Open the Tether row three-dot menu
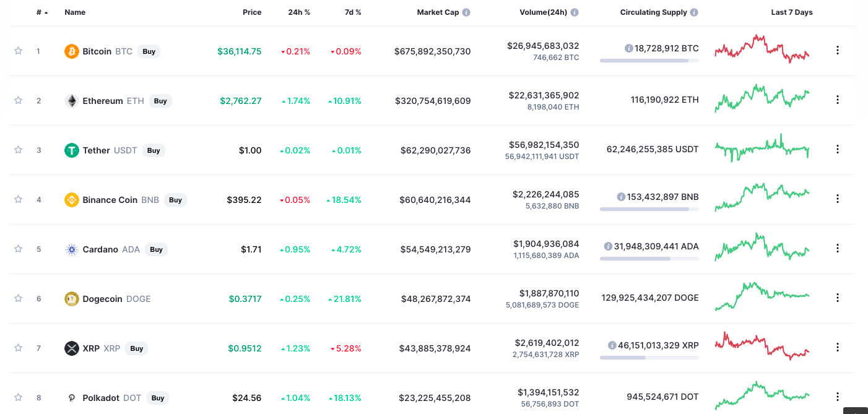 click(x=838, y=149)
